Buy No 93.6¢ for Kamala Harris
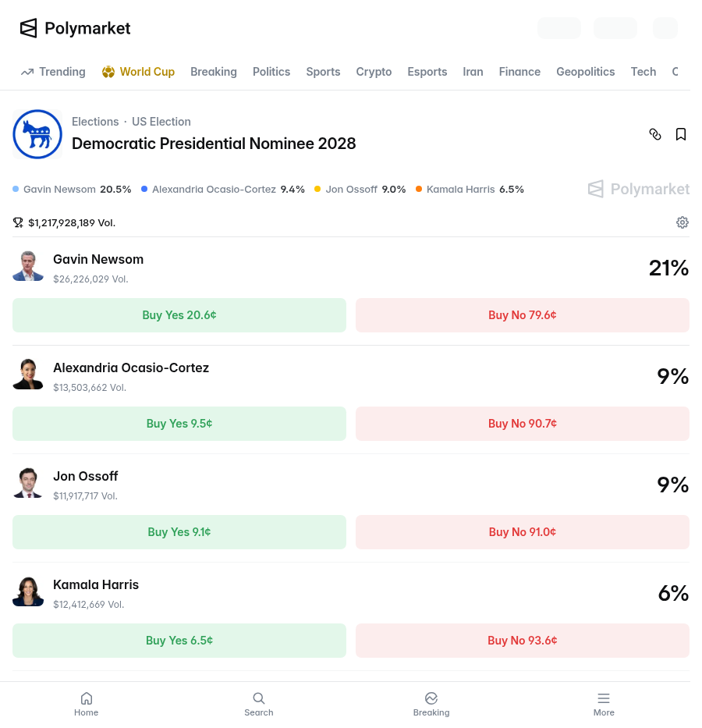The width and height of the screenshot is (702, 728). click(523, 641)
